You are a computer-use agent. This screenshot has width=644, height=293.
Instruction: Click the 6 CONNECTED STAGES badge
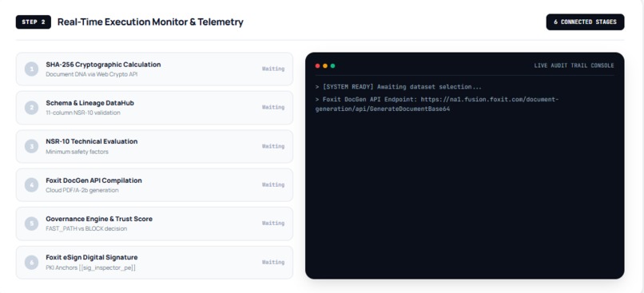(x=585, y=22)
